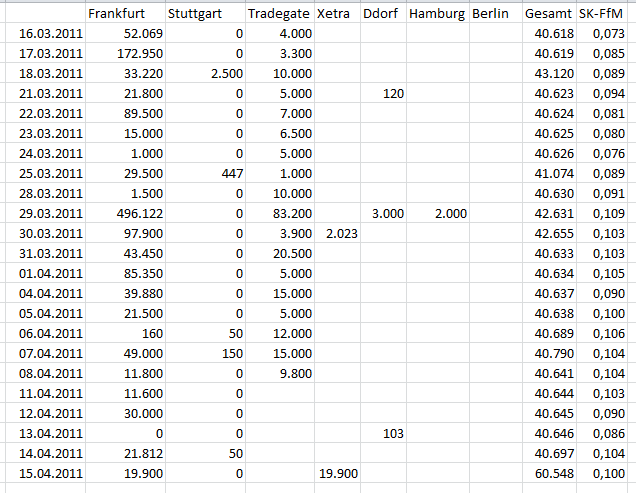Click the Gesamt column header

click(x=548, y=15)
